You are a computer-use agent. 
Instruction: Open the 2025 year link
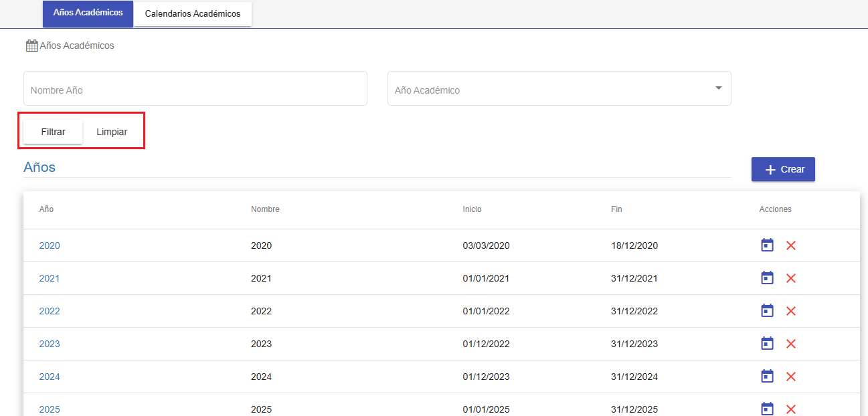click(50, 409)
